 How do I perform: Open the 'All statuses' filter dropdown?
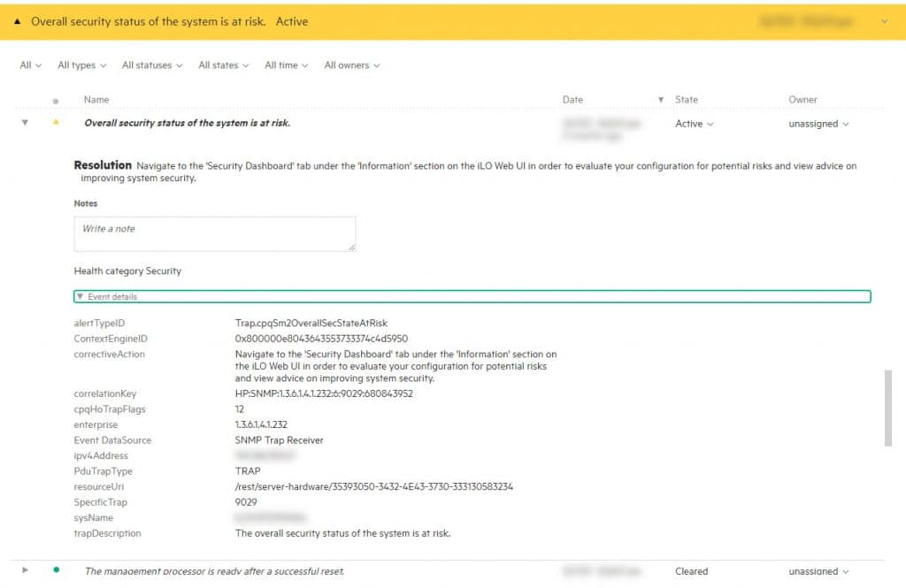[x=152, y=65]
